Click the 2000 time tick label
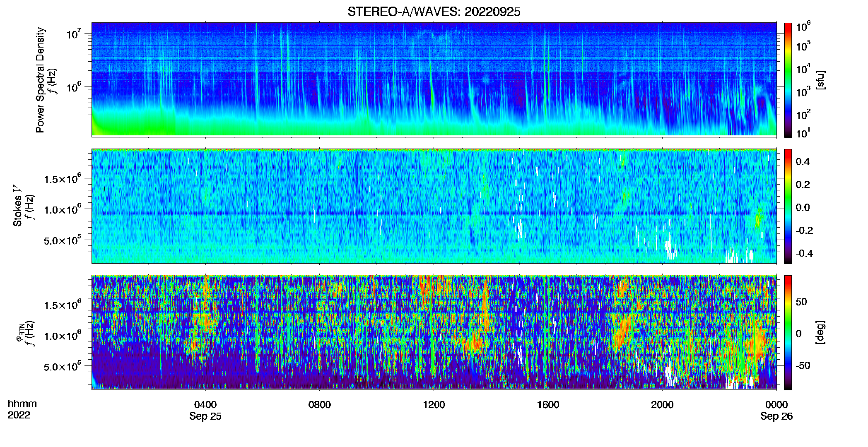 click(662, 405)
